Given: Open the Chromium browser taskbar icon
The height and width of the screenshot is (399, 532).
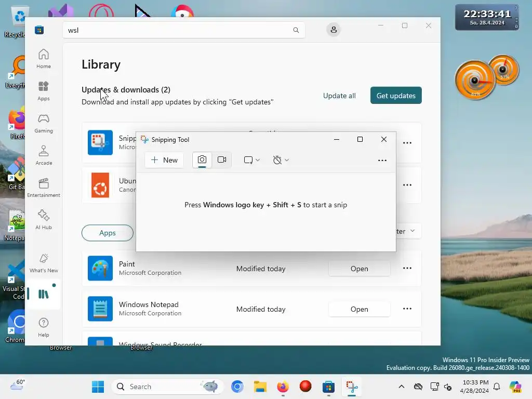Looking at the screenshot, I should coord(237,387).
